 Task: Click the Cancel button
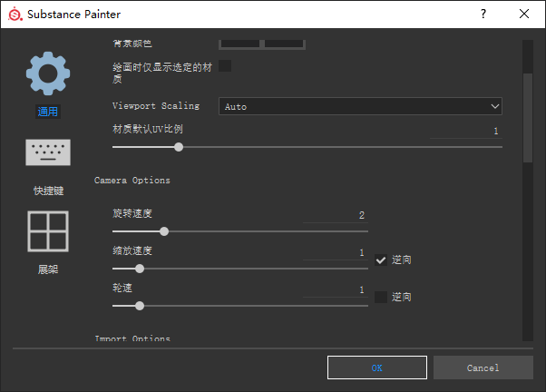(483, 367)
